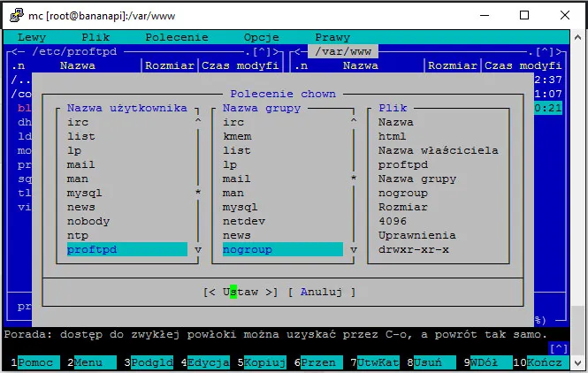Image resolution: width=588 pixels, height=373 pixels.
Task: Click right panel Rozmiar column header
Action: 453,65
